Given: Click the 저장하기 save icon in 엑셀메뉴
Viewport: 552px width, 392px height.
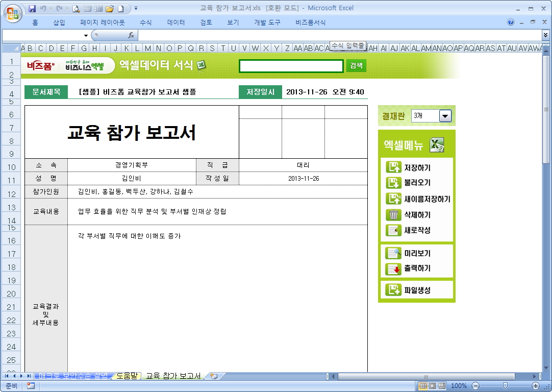Looking at the screenshot, I should (393, 167).
